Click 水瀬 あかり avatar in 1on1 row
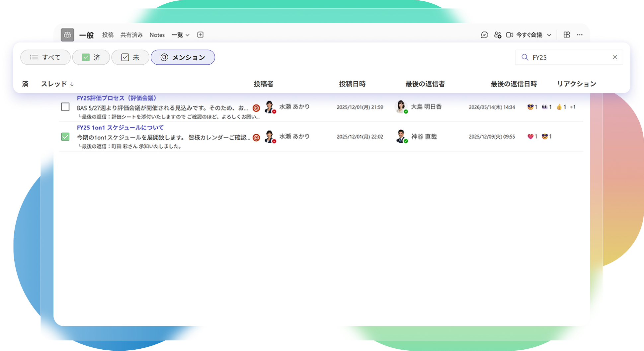Image resolution: width=644 pixels, height=351 pixels. 270,136
